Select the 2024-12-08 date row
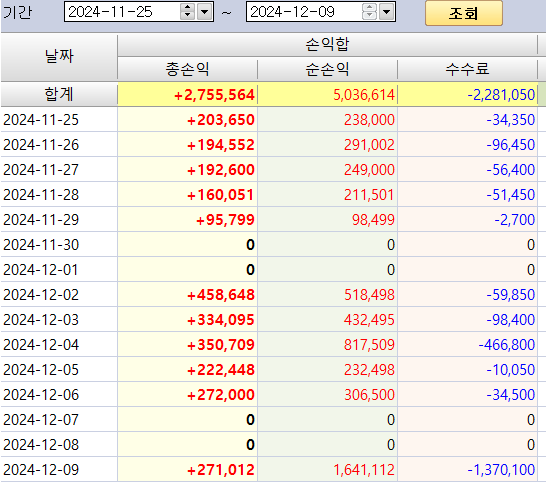The height and width of the screenshot is (488, 546). click(59, 445)
